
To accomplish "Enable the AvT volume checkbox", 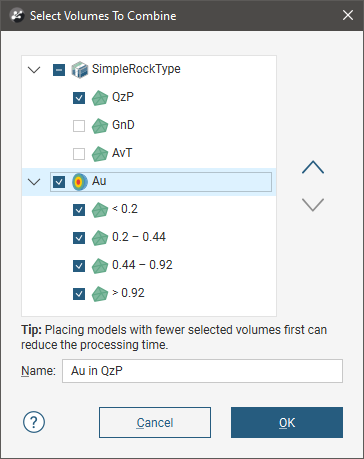I will pyautogui.click(x=79, y=154).
